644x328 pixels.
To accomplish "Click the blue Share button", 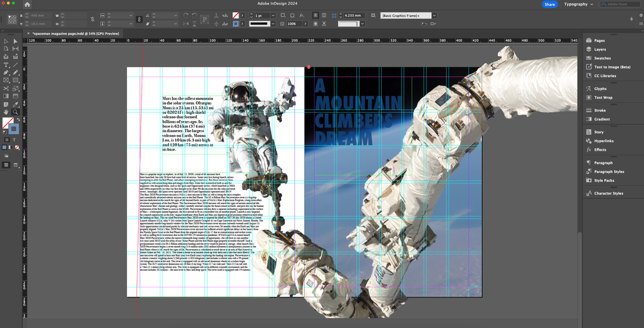I will [550, 4].
